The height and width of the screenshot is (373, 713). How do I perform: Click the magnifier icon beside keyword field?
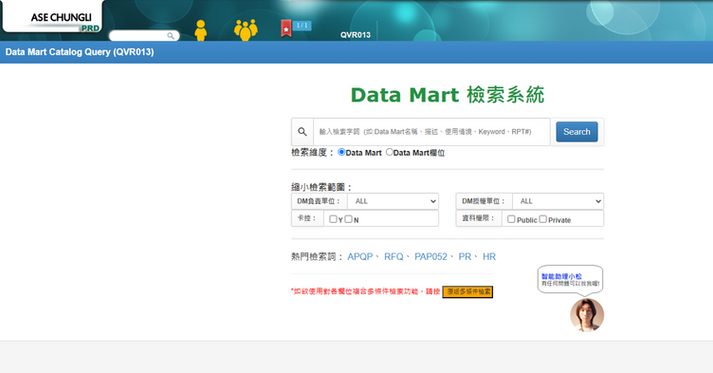point(302,132)
